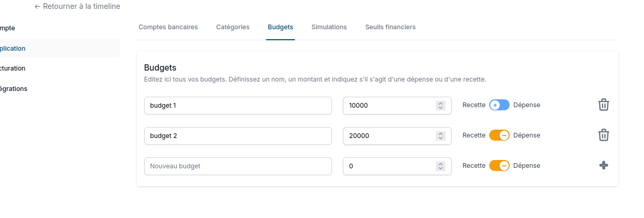Add new budget with the plus icon
Screen dimensions: 644x218
[603, 166]
